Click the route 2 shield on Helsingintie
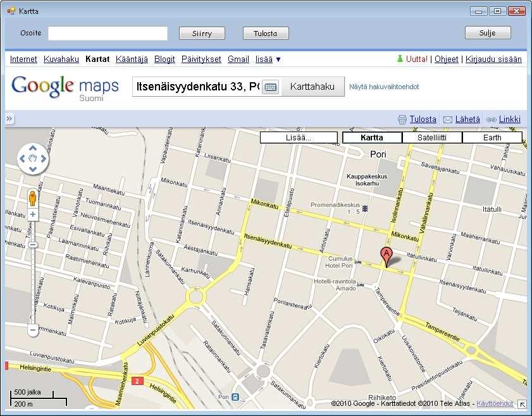Image resolution: width=532 pixels, height=416 pixels. (x=137, y=381)
